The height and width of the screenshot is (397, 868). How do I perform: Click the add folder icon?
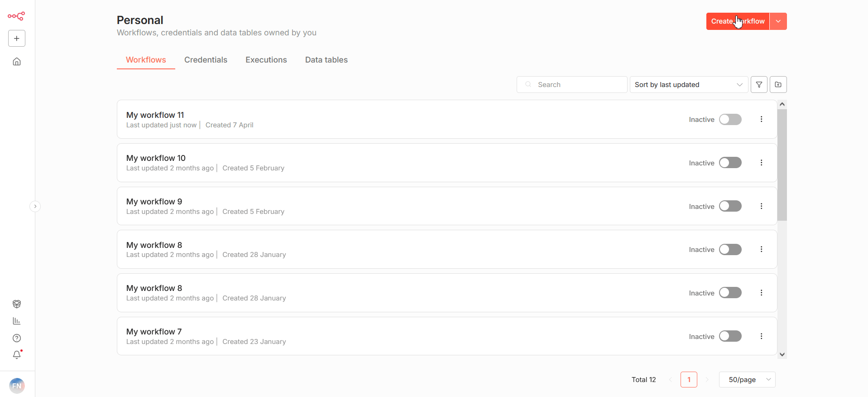778,85
